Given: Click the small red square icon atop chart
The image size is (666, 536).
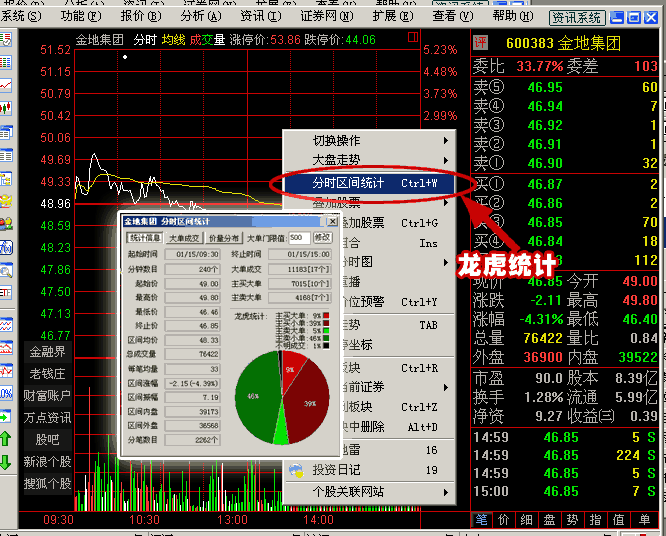Looking at the screenshot, I should (x=412, y=37).
